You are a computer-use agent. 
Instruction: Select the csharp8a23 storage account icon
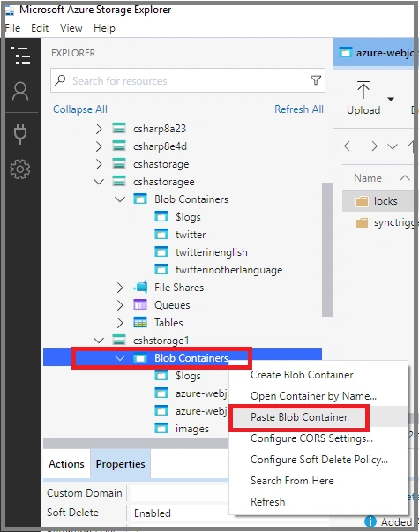click(x=119, y=129)
